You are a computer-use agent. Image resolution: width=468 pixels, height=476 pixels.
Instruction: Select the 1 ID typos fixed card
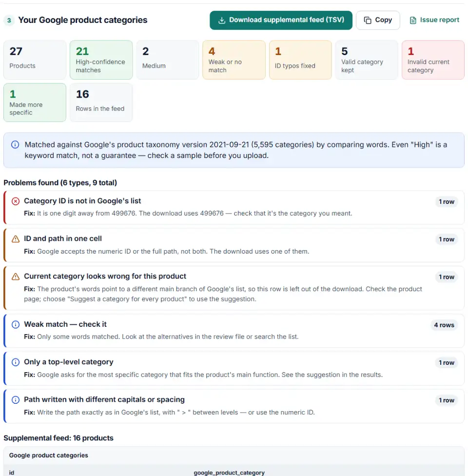click(x=300, y=60)
